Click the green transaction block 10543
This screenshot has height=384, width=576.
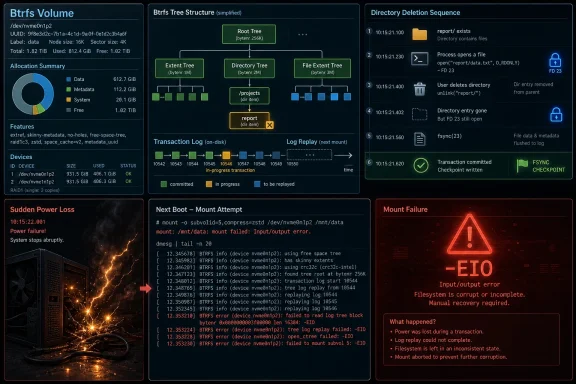coord(176,155)
